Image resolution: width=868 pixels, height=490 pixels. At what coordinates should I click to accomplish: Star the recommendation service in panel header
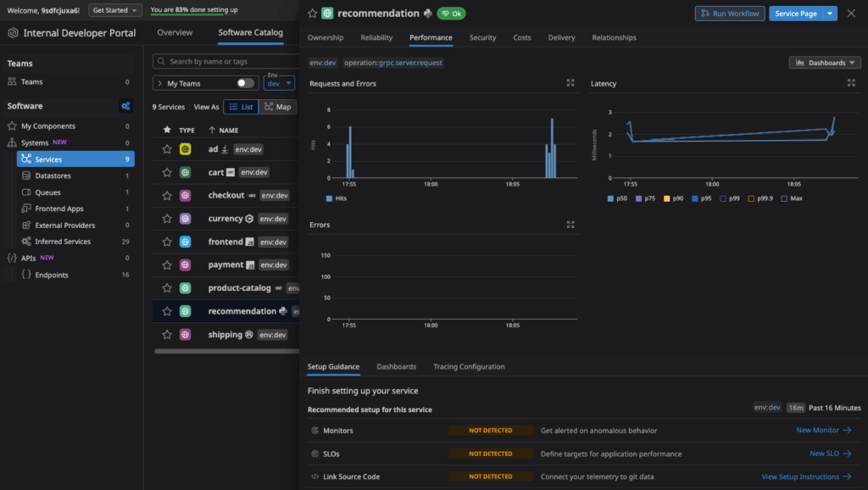point(312,14)
